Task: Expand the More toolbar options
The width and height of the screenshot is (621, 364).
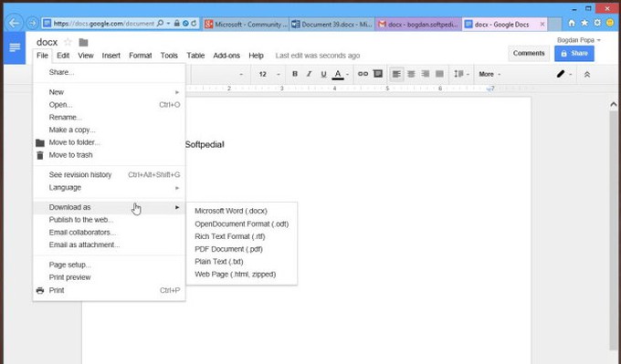Action: click(489, 74)
